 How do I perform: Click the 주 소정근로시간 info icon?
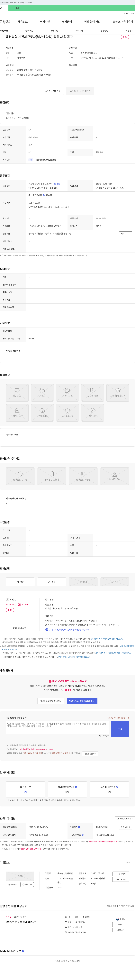click(x=44, y=195)
